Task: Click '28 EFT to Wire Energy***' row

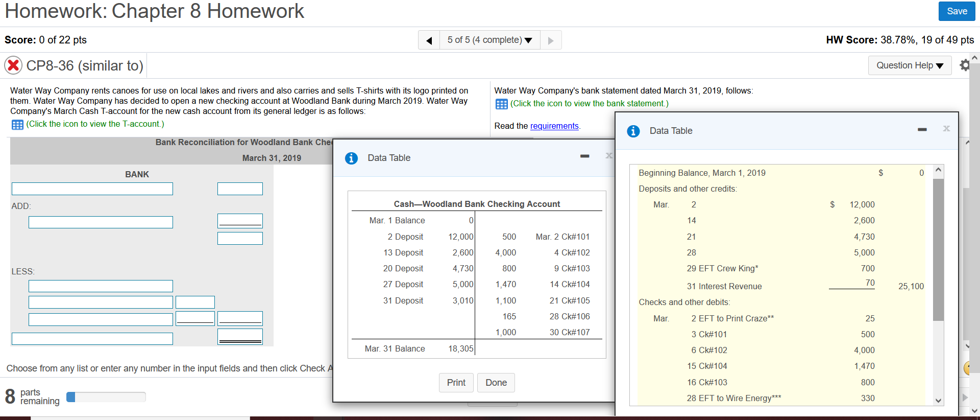Action: [734, 399]
